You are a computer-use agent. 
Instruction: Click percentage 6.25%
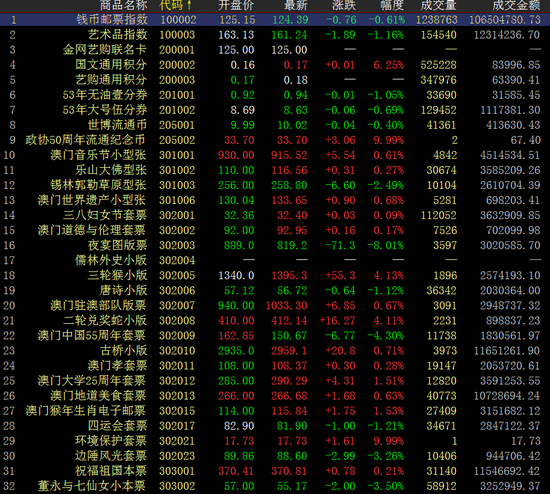(389, 65)
